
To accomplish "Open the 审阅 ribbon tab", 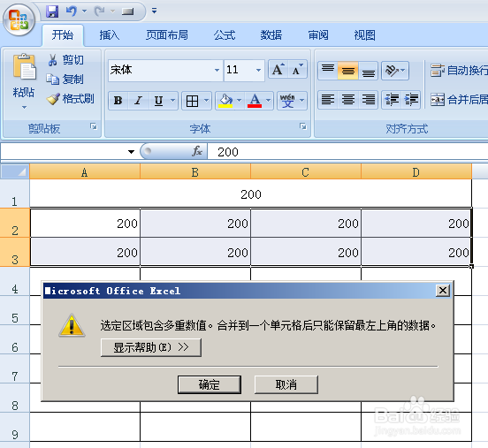I will click(318, 35).
